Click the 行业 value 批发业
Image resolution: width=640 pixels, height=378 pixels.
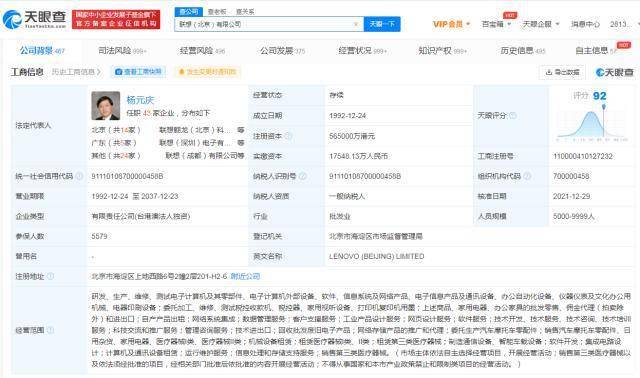coord(340,216)
